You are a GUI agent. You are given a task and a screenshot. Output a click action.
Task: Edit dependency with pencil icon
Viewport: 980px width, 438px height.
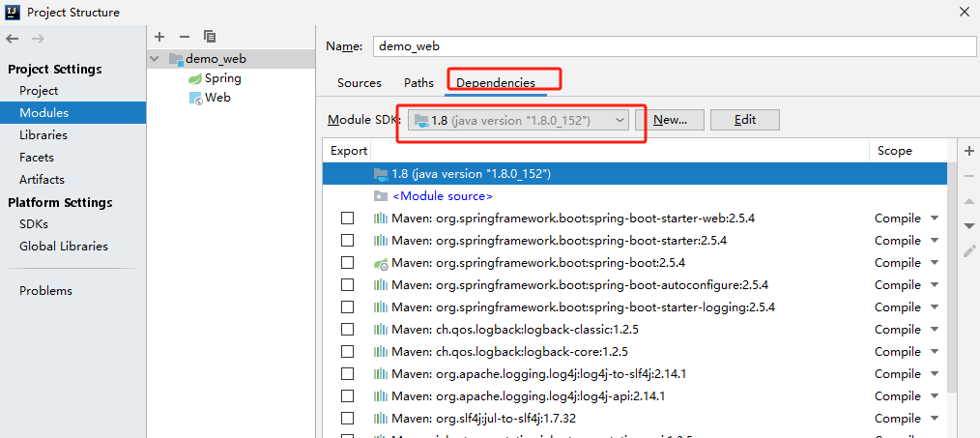click(x=969, y=251)
